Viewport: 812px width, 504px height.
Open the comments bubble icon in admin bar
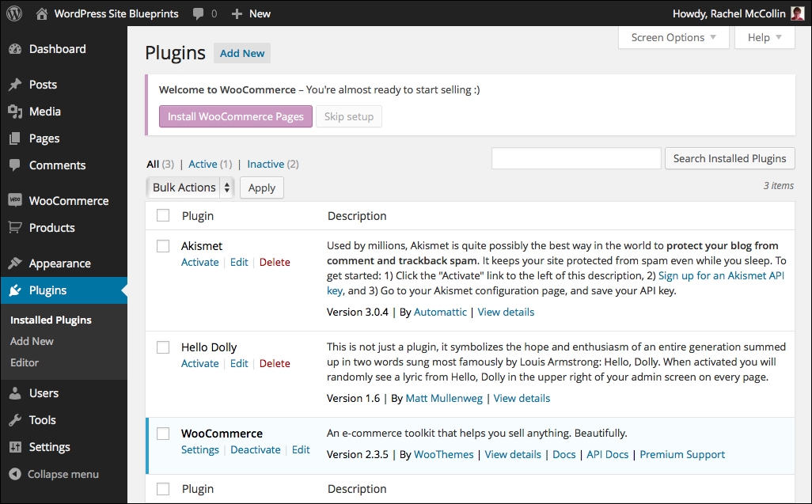[x=198, y=14]
